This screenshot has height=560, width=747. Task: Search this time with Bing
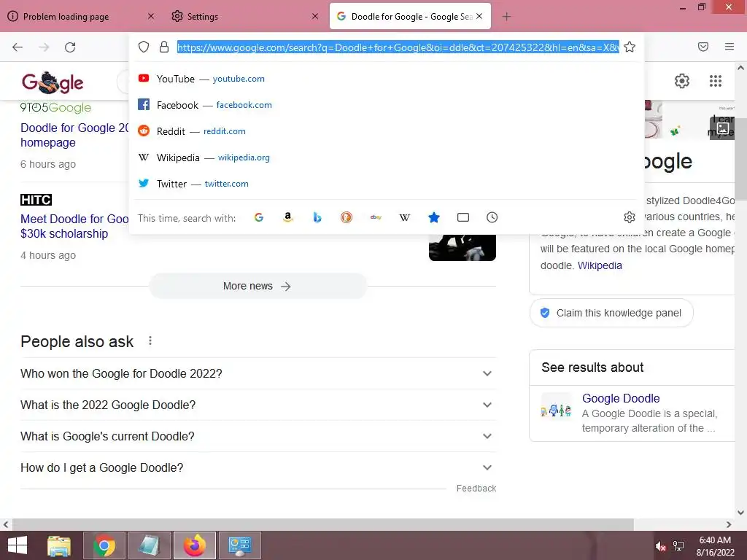point(317,217)
